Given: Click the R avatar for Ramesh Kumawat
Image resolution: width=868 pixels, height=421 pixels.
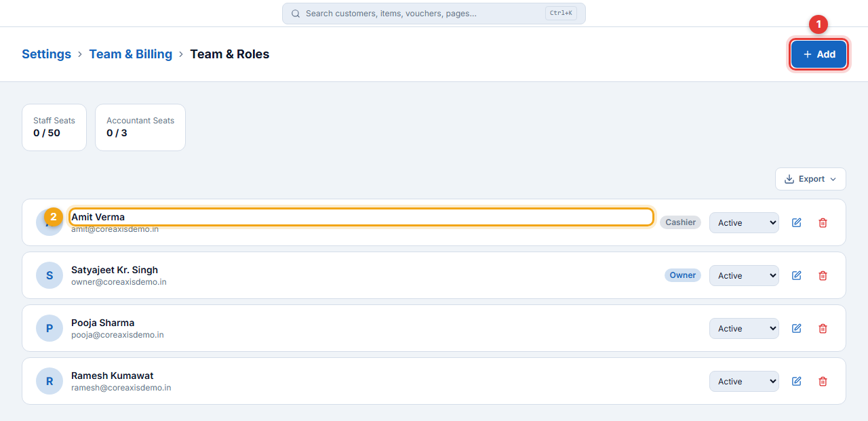Looking at the screenshot, I should (50, 381).
